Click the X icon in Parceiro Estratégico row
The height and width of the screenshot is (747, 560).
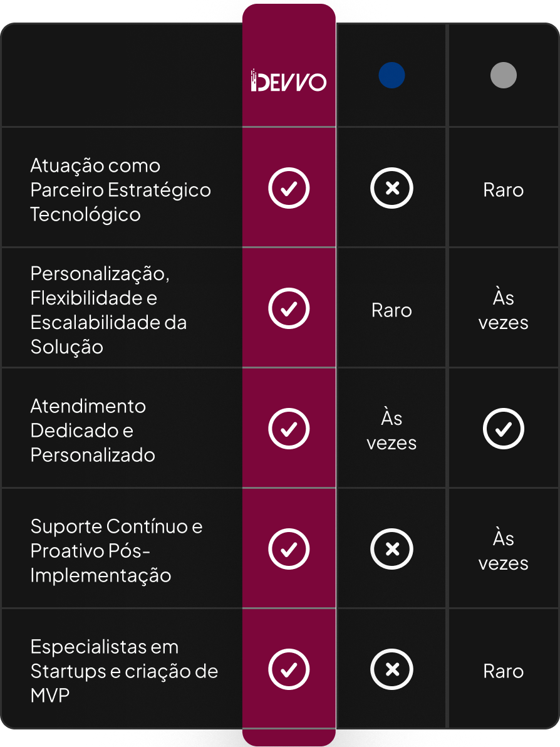(x=391, y=188)
